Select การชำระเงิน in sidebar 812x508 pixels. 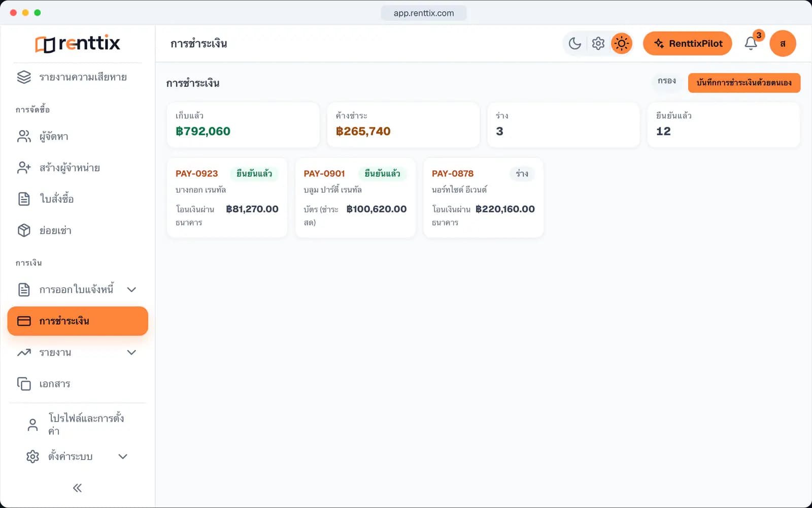point(78,321)
